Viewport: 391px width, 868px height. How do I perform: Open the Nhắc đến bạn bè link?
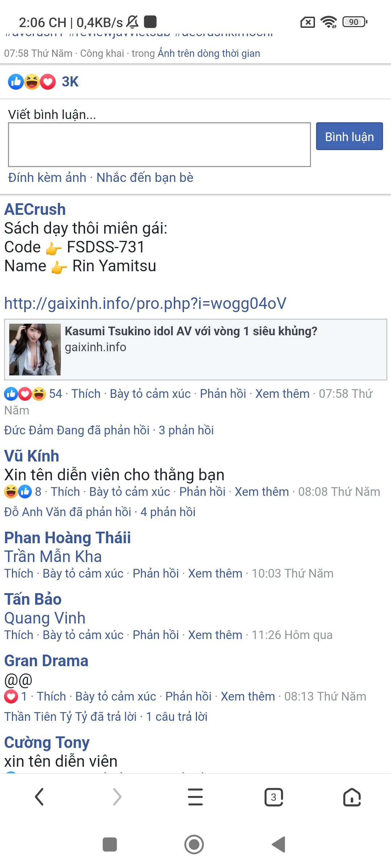(145, 178)
